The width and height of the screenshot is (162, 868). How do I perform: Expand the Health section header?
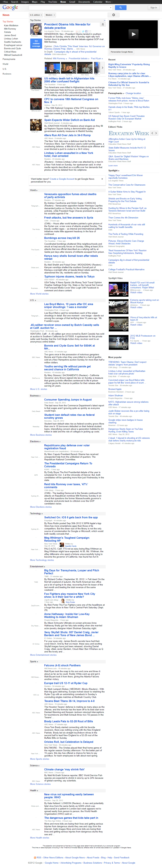34,790
